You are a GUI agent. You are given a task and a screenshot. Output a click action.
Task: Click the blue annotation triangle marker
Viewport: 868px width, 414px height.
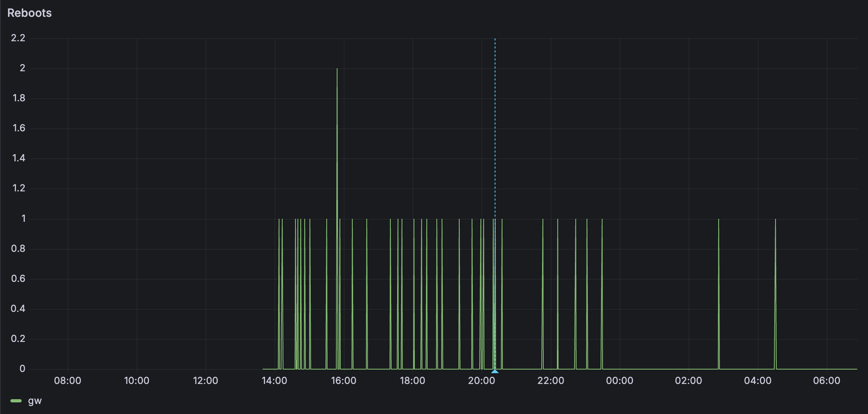[x=495, y=371]
